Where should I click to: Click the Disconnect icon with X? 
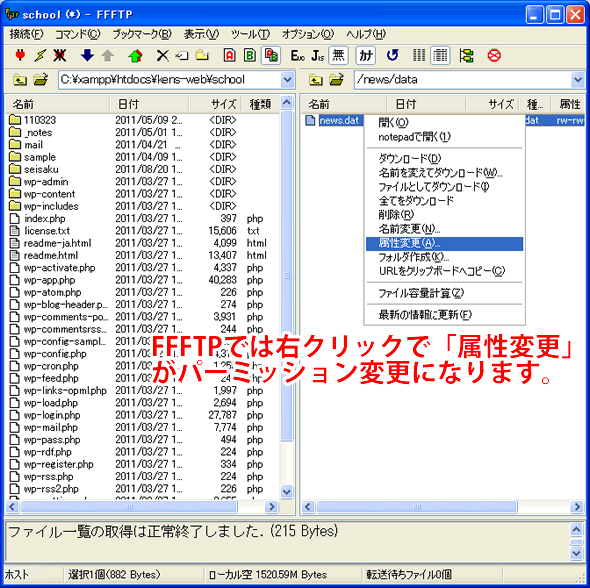(59, 56)
